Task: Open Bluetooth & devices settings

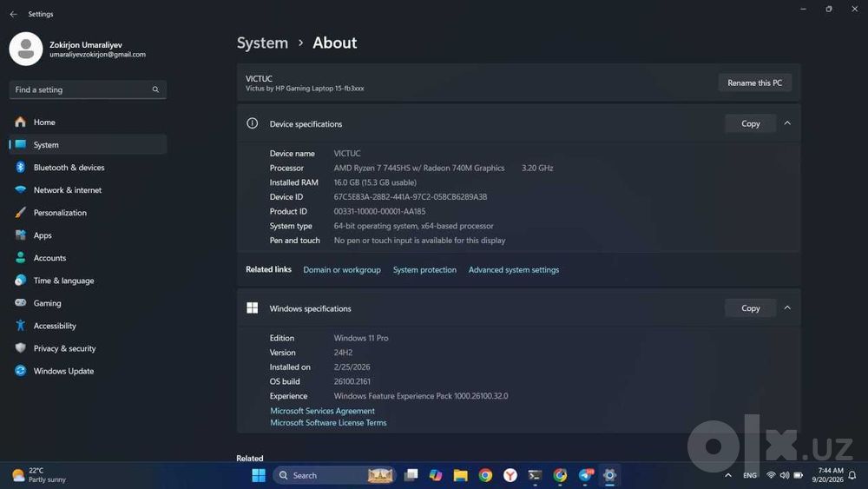Action: tap(88, 168)
